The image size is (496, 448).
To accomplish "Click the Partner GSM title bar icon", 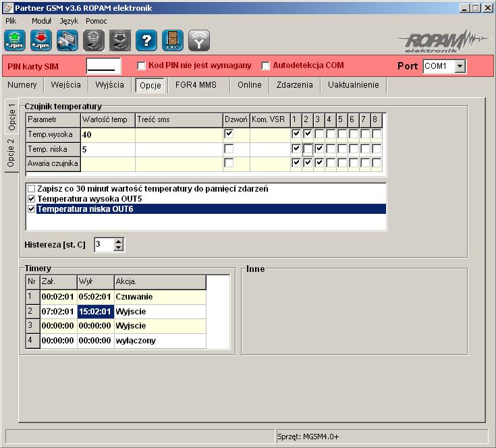I will (x=8, y=8).
